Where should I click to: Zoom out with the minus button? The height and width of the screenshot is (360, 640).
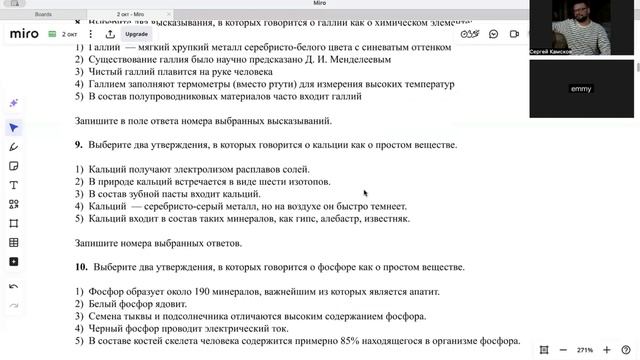pyautogui.click(x=563, y=350)
